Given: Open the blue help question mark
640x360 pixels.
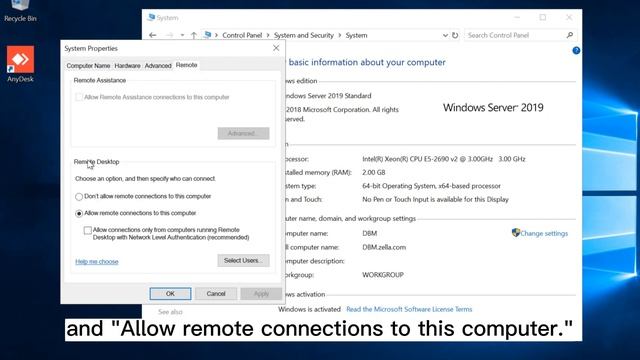Looking at the screenshot, I should (x=576, y=51).
